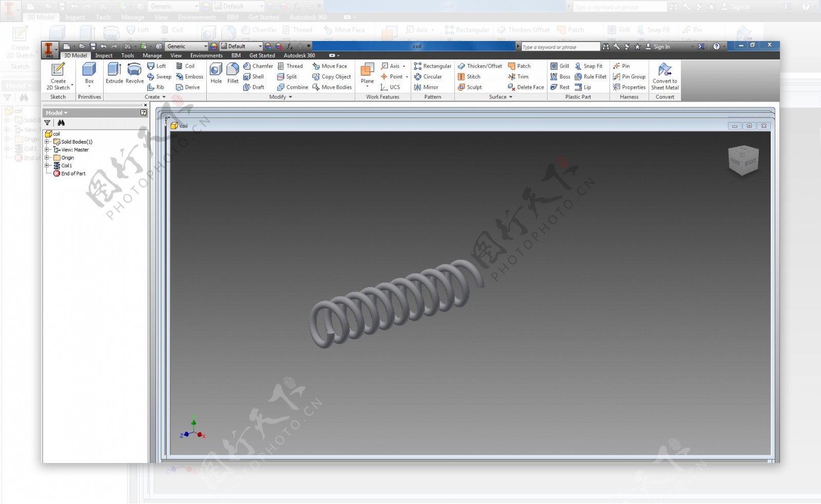Expand the Create panel dropdown
The width and height of the screenshot is (821, 504).
[155, 97]
